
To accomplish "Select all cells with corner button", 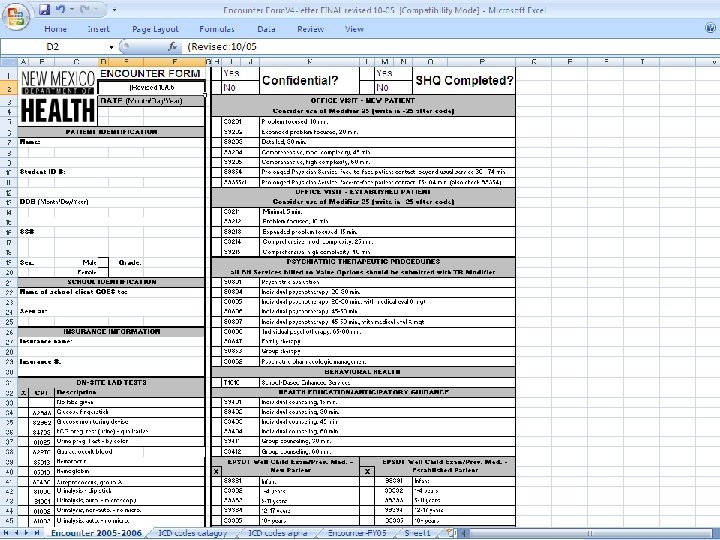I will [x=9, y=62].
